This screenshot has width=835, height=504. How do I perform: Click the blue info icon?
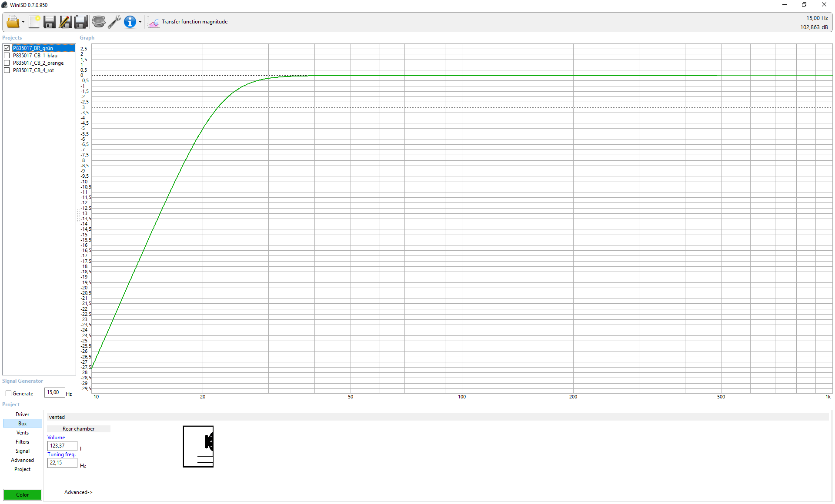coord(130,22)
